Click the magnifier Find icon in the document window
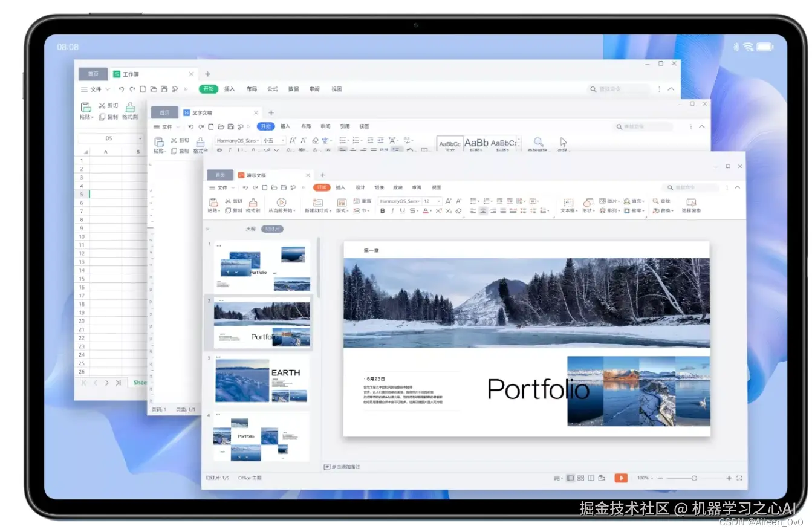The width and height of the screenshot is (812, 532). tap(538, 142)
